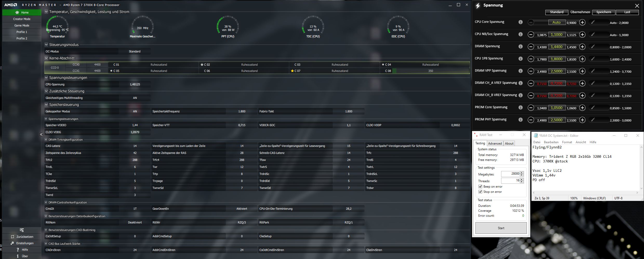Viewport: 644px width, 259px height.
Task: Collapse the Kerne-Abschnitt section
Action: point(46,58)
